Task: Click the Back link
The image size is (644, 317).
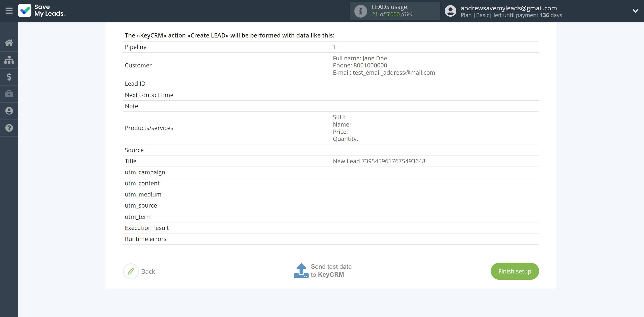Action: [148, 271]
